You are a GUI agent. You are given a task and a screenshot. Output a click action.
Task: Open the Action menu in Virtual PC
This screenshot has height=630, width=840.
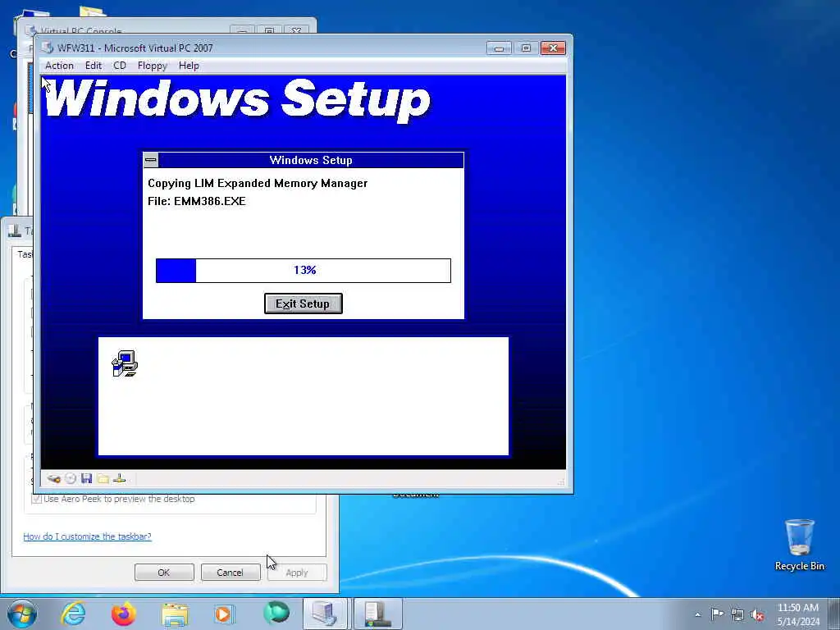coord(59,66)
